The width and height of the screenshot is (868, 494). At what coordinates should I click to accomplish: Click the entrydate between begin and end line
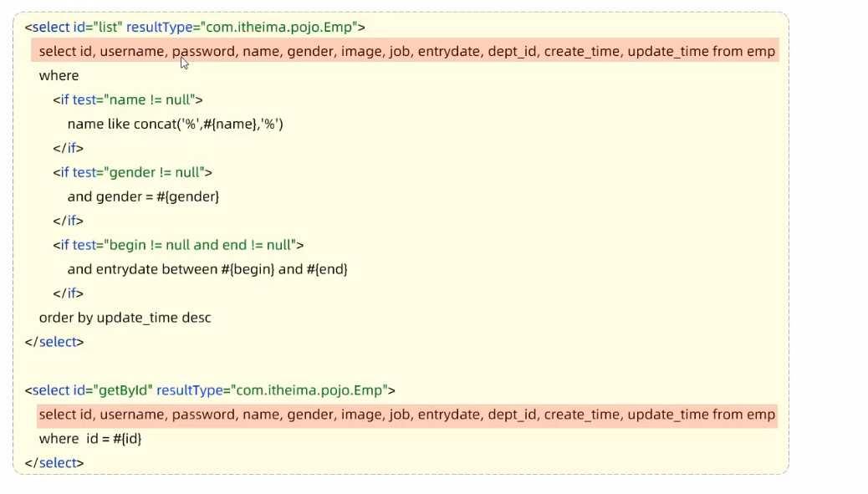click(x=207, y=270)
